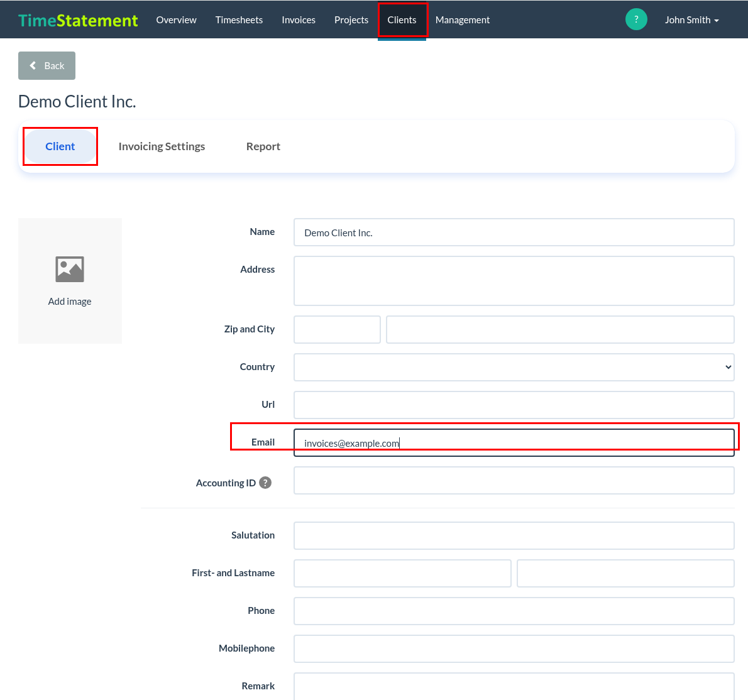Switch to Invoicing Settings tab

(x=162, y=146)
